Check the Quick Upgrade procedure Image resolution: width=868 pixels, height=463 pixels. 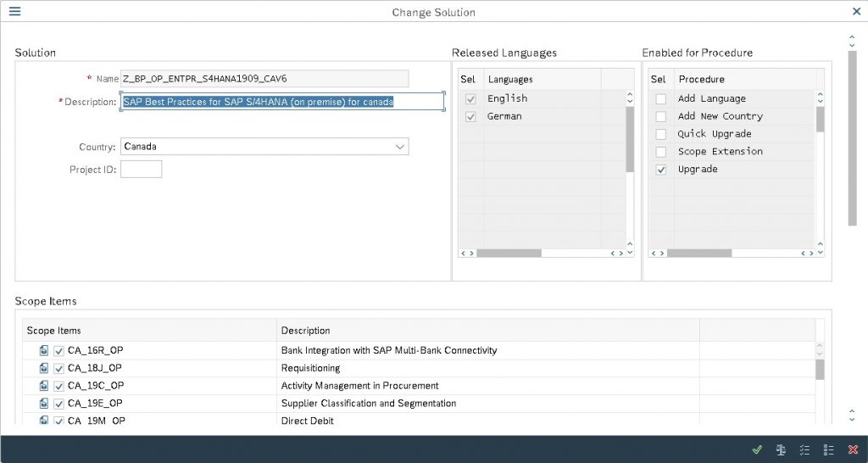click(x=661, y=135)
